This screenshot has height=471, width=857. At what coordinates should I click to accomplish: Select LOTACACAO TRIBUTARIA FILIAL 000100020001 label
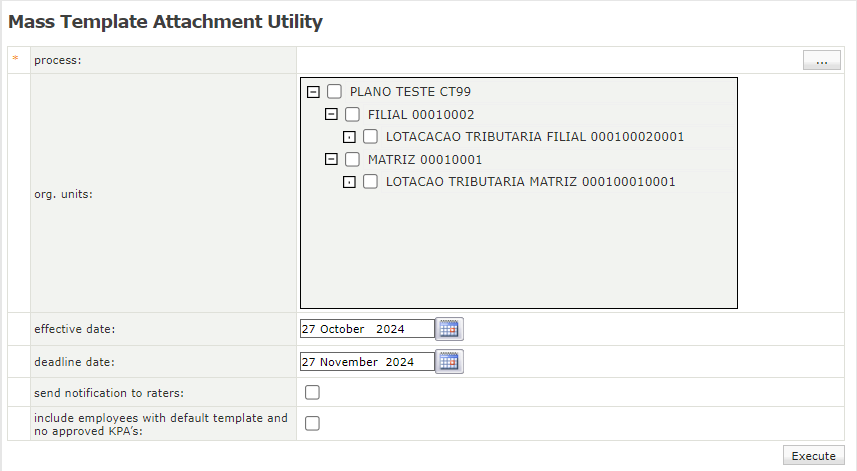534,137
